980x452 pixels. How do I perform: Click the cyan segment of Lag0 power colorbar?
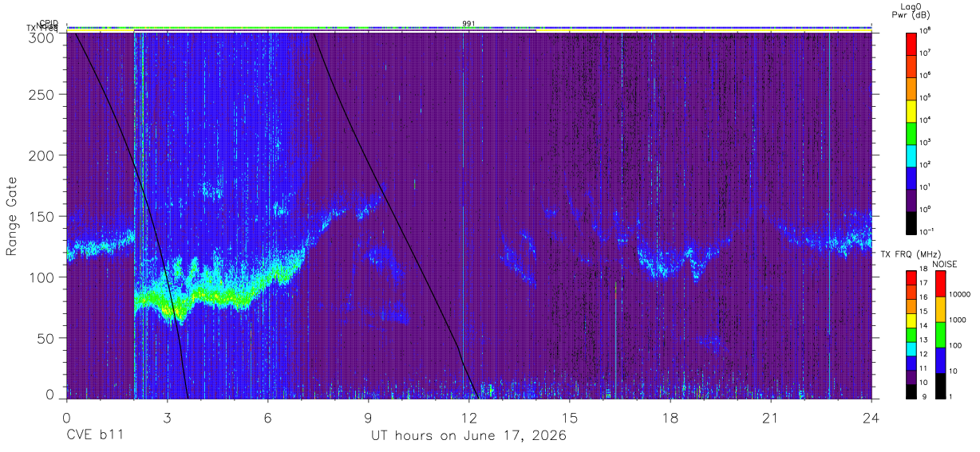(x=911, y=155)
